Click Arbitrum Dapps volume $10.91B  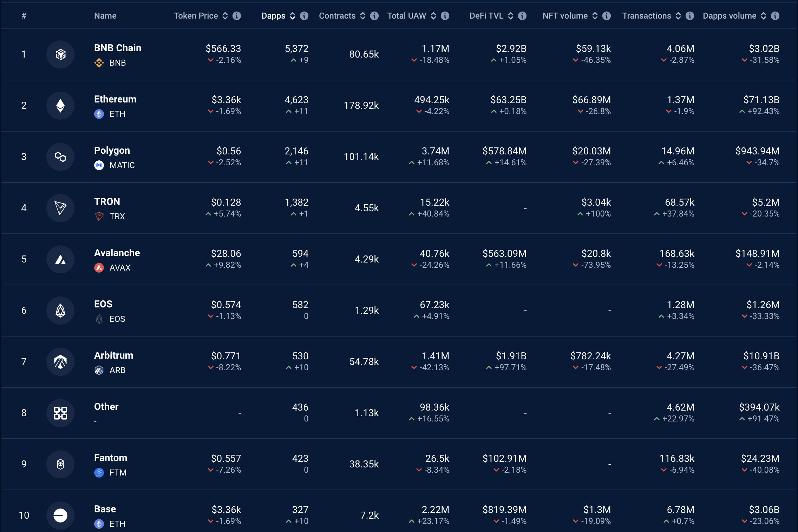[x=761, y=356]
